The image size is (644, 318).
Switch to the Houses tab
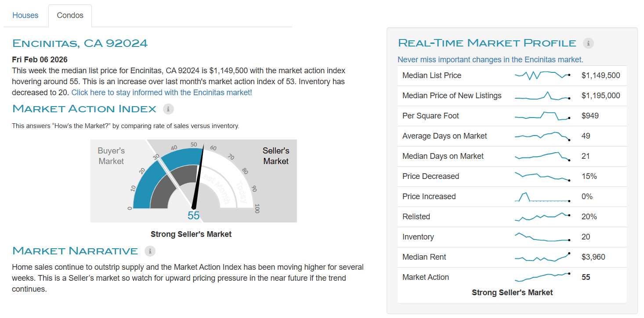click(x=25, y=15)
